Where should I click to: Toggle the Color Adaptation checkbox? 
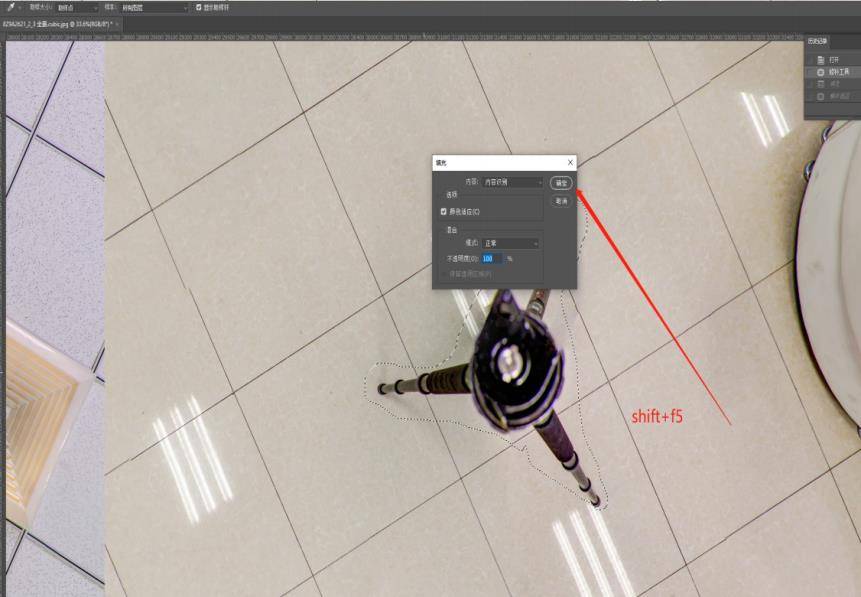coord(444,212)
